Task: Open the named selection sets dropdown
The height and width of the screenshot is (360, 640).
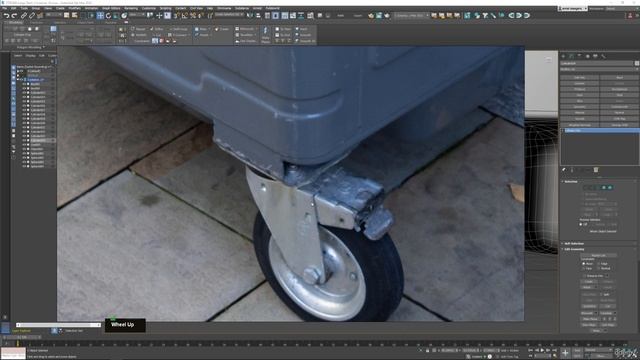Action: (x=229, y=15)
